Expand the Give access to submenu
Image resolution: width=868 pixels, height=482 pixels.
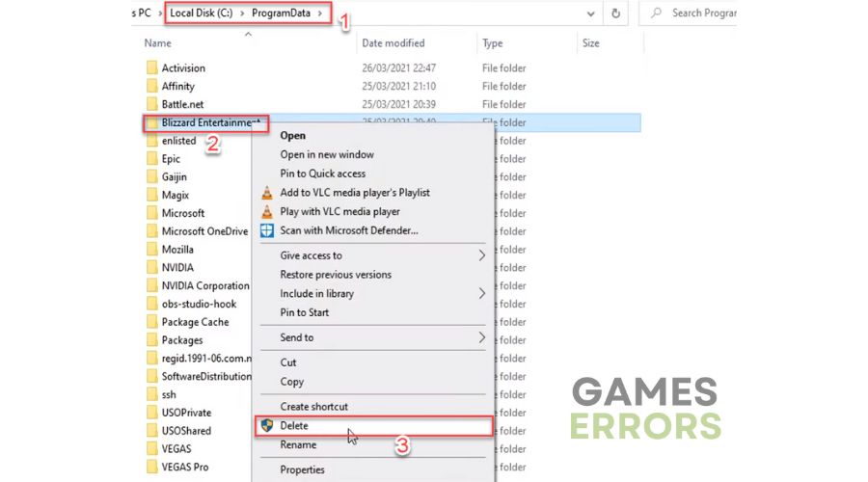pos(481,255)
